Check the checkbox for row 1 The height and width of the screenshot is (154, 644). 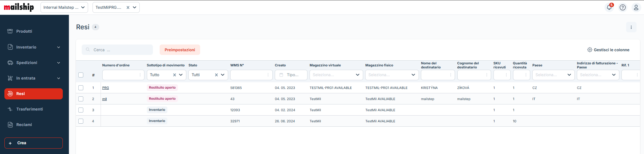[x=81, y=88]
